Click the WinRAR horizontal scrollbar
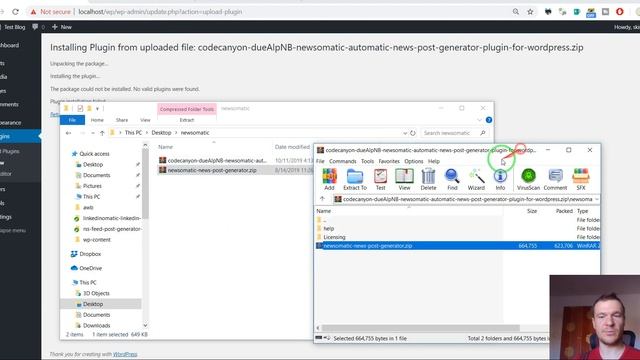 421,328
